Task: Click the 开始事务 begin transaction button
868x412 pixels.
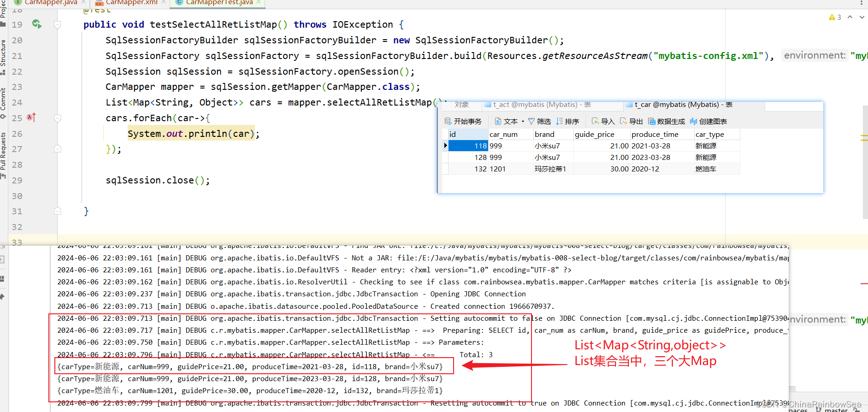Action: [463, 121]
